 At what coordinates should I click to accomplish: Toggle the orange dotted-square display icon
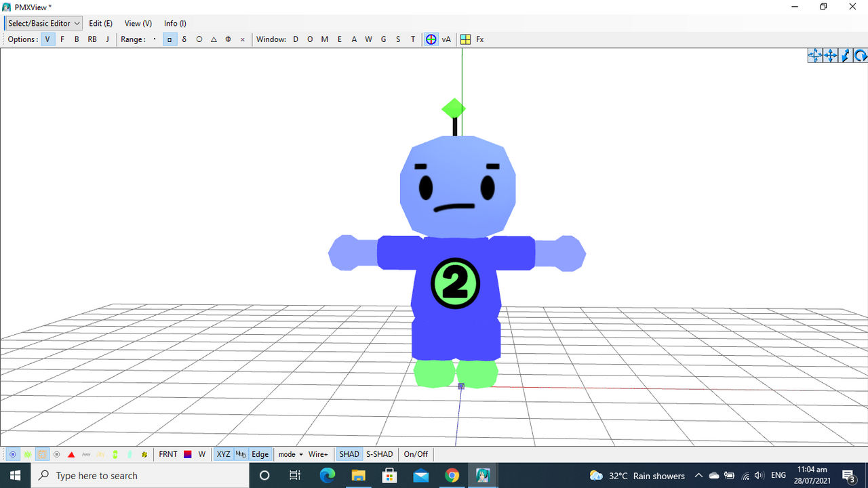click(42, 454)
